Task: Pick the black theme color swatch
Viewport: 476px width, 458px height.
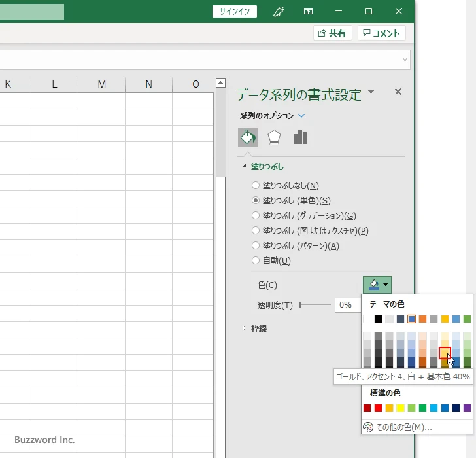Action: [x=378, y=319]
